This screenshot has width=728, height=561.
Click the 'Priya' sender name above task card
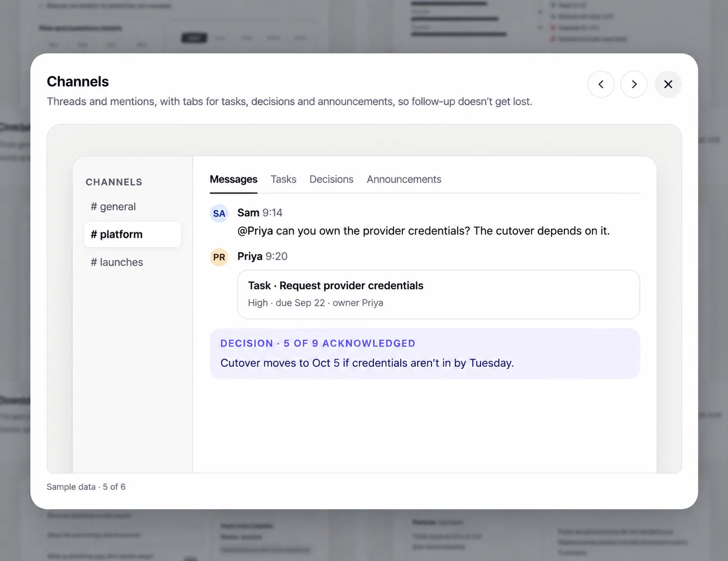pos(250,256)
